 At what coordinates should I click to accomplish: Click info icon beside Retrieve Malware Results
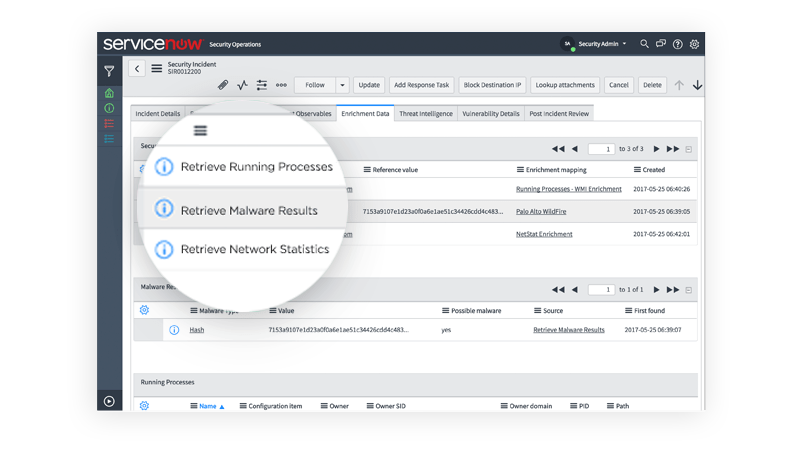pos(164,210)
